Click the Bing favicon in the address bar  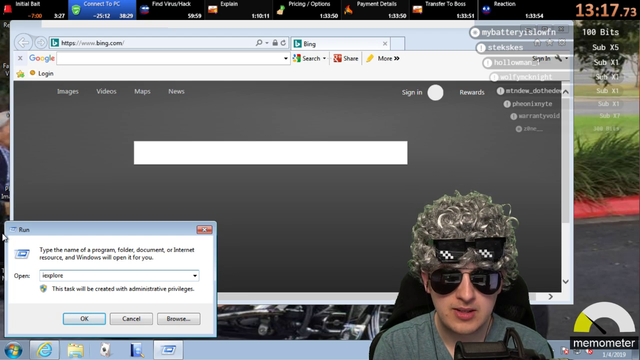55,43
